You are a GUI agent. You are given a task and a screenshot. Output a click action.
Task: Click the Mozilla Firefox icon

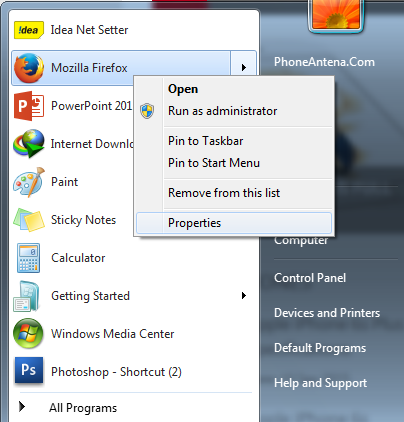click(x=29, y=68)
